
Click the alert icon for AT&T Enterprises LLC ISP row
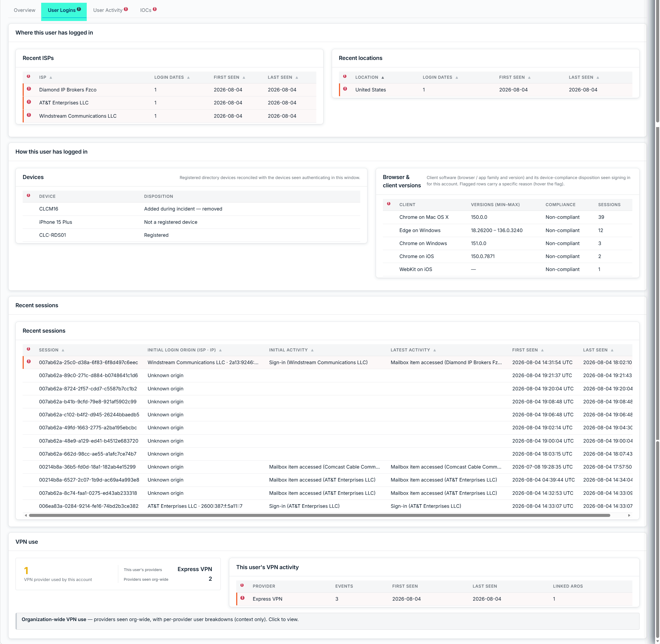point(29,102)
